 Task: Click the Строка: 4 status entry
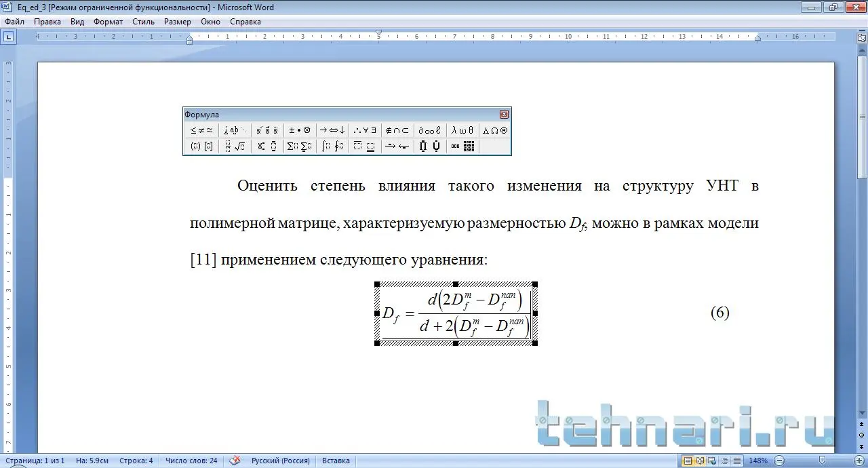point(136,461)
